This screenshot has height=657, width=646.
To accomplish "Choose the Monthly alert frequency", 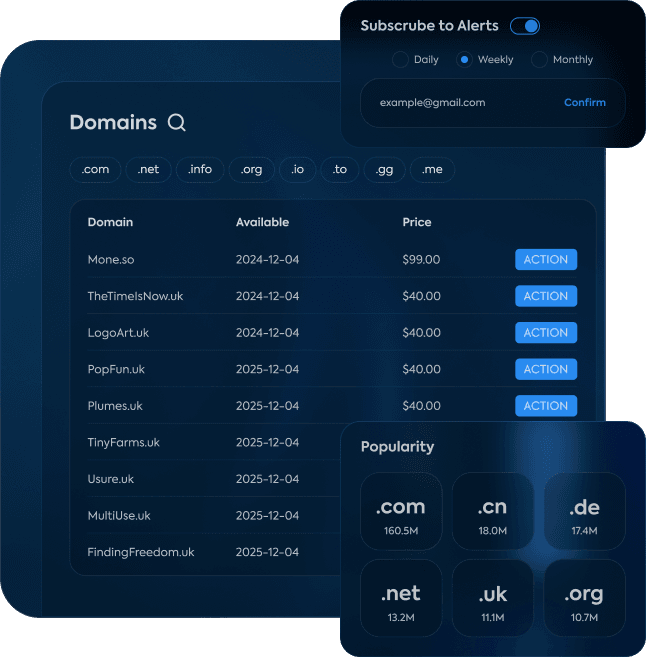I will pos(540,60).
